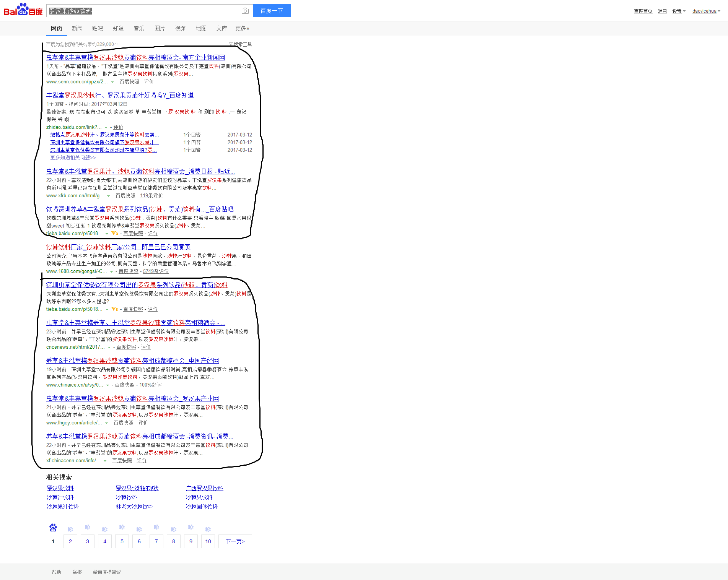
Task: Switch to the 贴吧 tab
Action: point(98,28)
